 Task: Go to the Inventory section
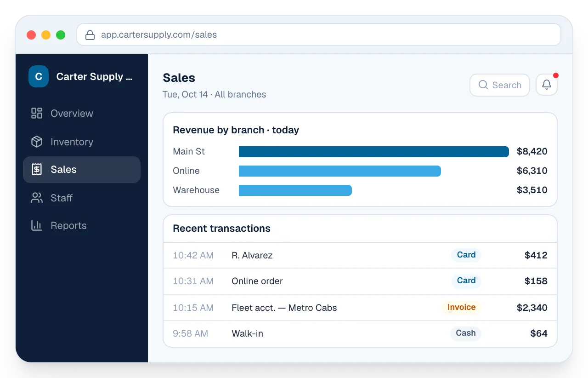point(82,142)
